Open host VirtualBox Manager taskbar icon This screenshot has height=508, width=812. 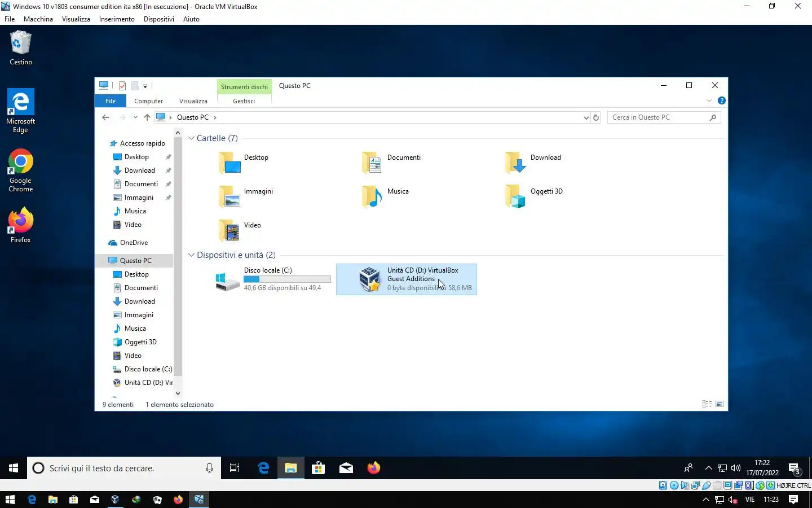pos(115,500)
